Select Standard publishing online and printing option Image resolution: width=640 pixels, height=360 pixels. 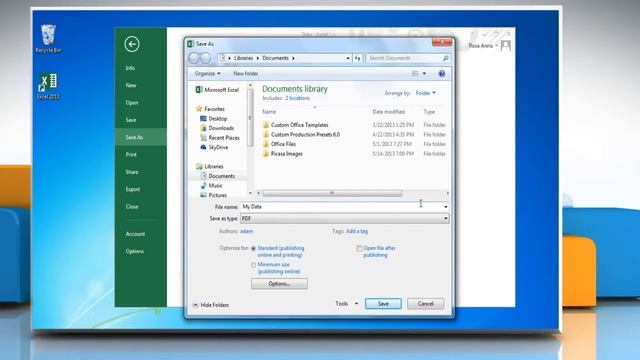point(253,249)
